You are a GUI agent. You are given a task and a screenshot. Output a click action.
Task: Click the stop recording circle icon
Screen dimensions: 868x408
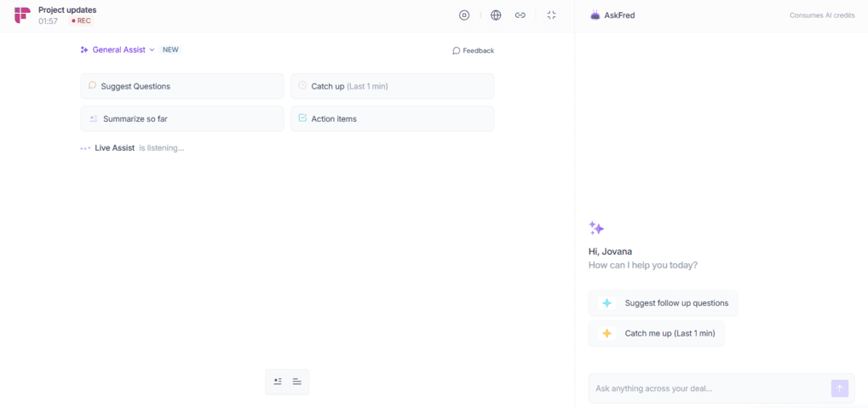coord(464,15)
